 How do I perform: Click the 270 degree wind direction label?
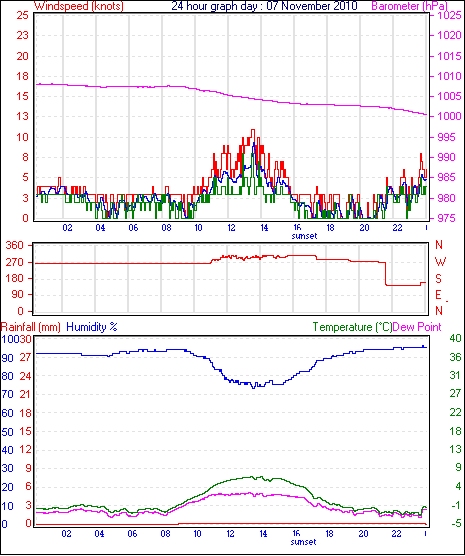[x=15, y=262]
